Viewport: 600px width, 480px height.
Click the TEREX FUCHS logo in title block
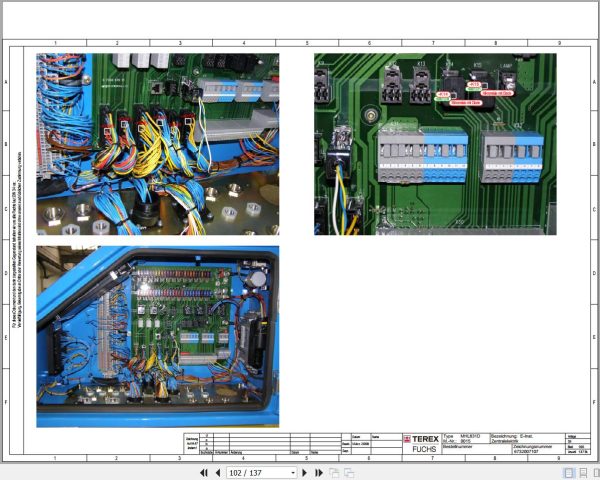[x=422, y=444]
